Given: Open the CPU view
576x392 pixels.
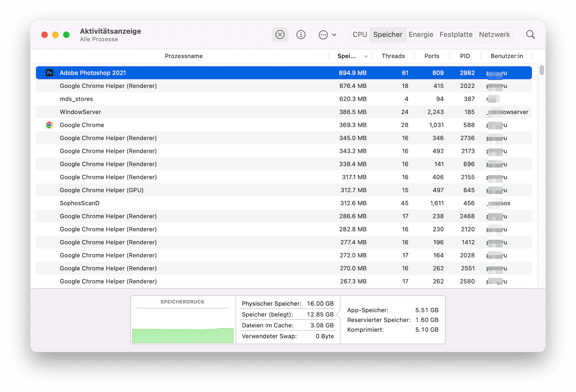Looking at the screenshot, I should tap(360, 35).
